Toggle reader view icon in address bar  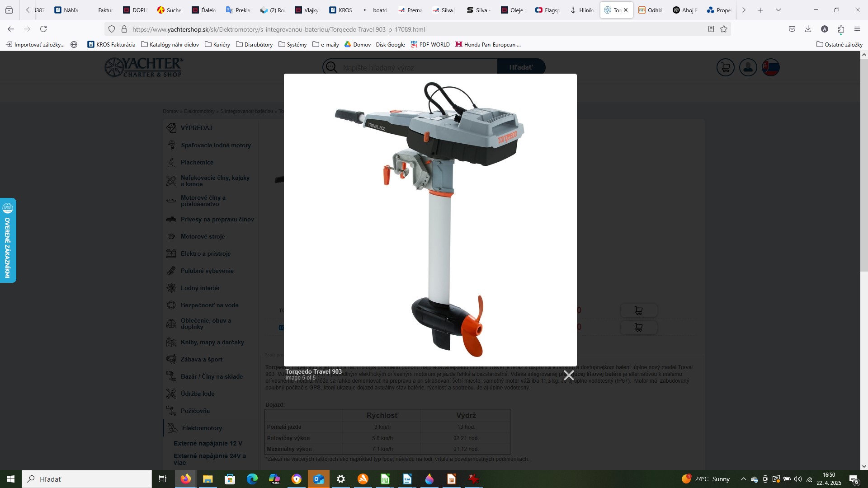pos(711,29)
